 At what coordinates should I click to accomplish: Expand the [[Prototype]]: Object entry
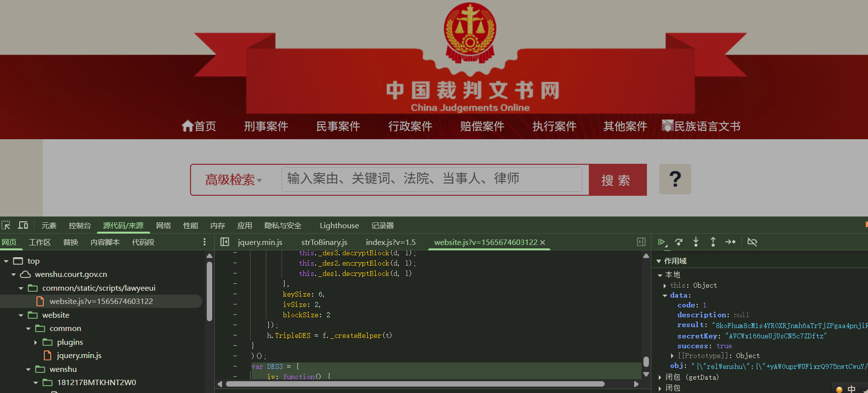(x=672, y=356)
